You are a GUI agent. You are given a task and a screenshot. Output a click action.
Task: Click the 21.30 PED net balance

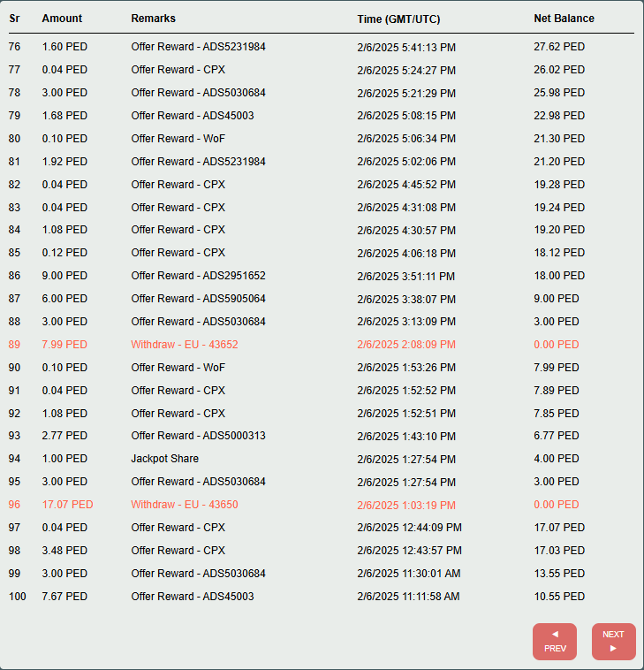[x=559, y=139]
